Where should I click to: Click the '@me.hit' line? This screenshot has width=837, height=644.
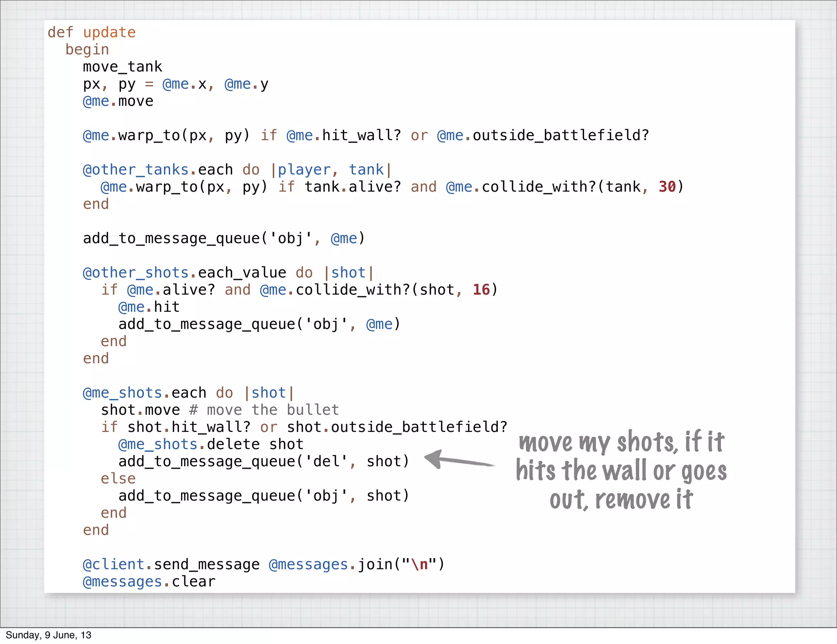coord(149,307)
